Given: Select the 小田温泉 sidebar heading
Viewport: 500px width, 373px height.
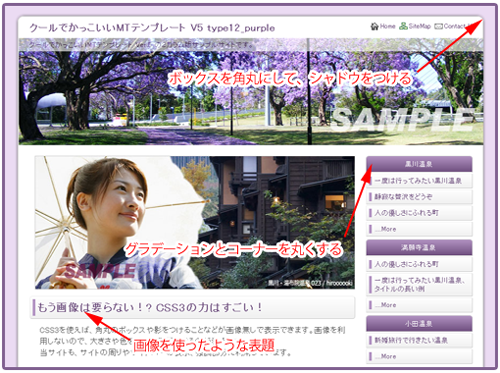Looking at the screenshot, I should pos(419,323).
